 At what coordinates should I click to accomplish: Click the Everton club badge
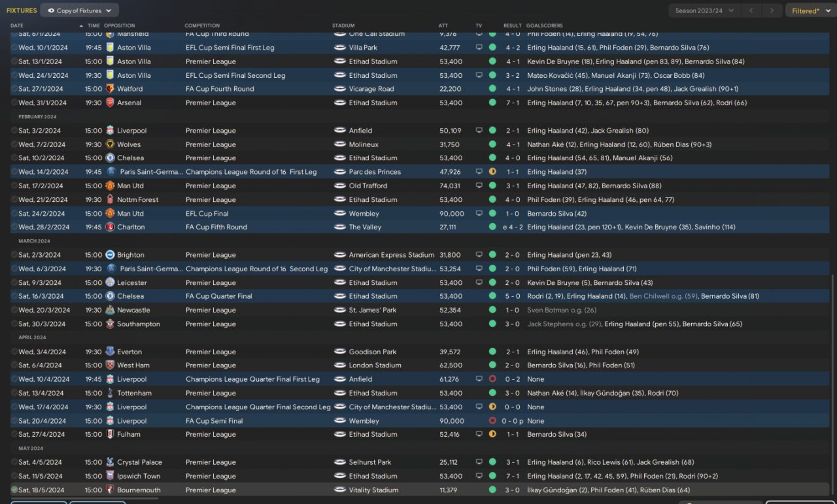(x=109, y=352)
